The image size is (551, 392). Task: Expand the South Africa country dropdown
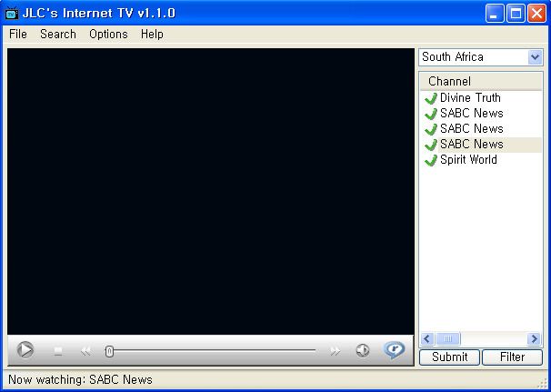tap(535, 57)
